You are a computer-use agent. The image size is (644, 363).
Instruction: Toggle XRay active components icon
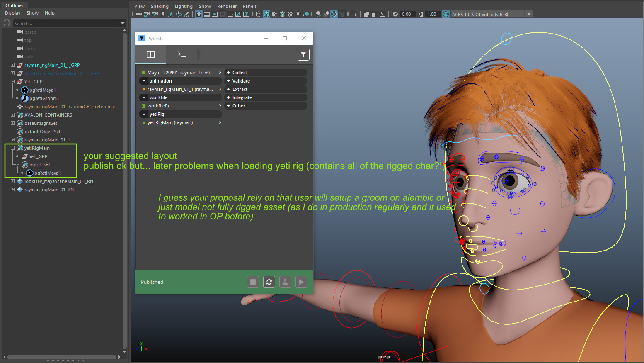click(374, 14)
